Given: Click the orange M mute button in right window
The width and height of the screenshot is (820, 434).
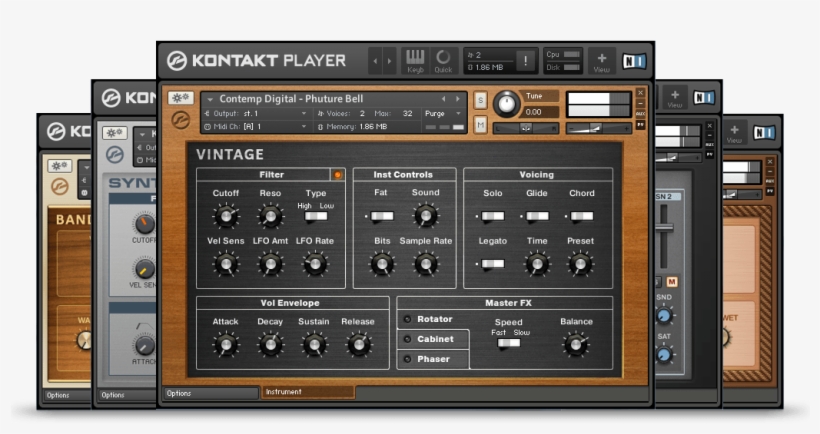Looking at the screenshot, I should pos(671,282).
